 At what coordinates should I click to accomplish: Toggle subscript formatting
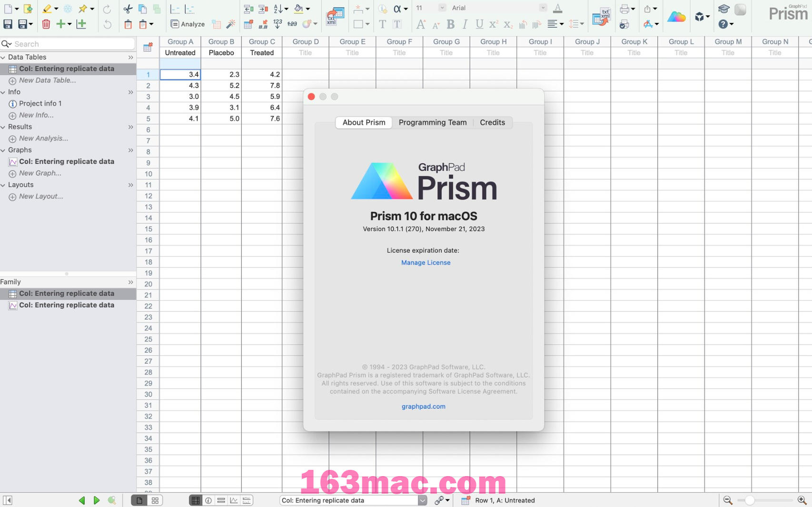pos(508,24)
